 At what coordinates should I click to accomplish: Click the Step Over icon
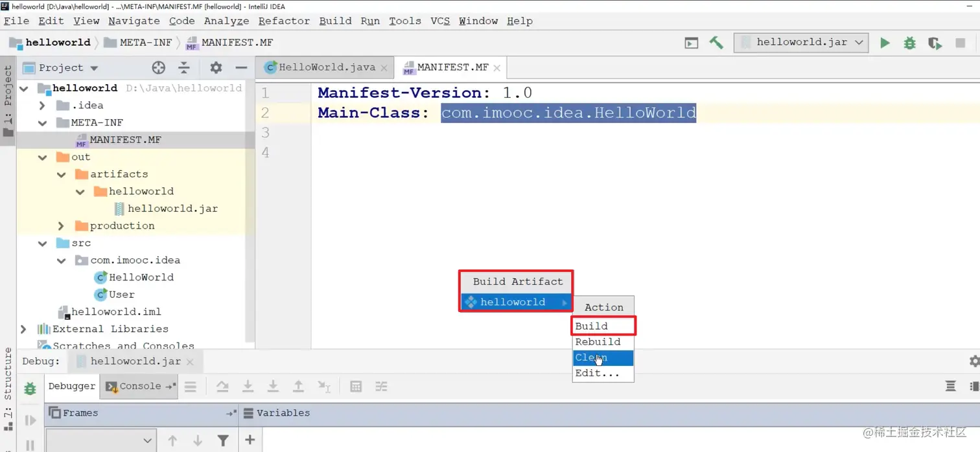click(x=222, y=387)
